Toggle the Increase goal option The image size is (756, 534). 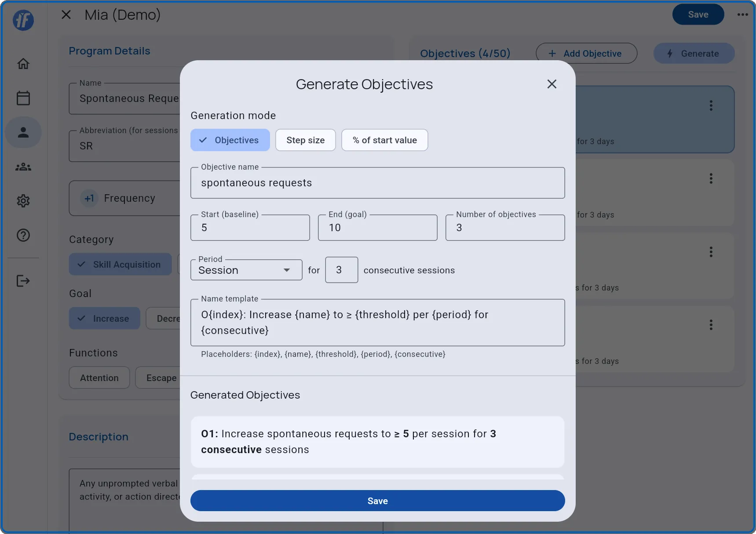[x=104, y=318]
